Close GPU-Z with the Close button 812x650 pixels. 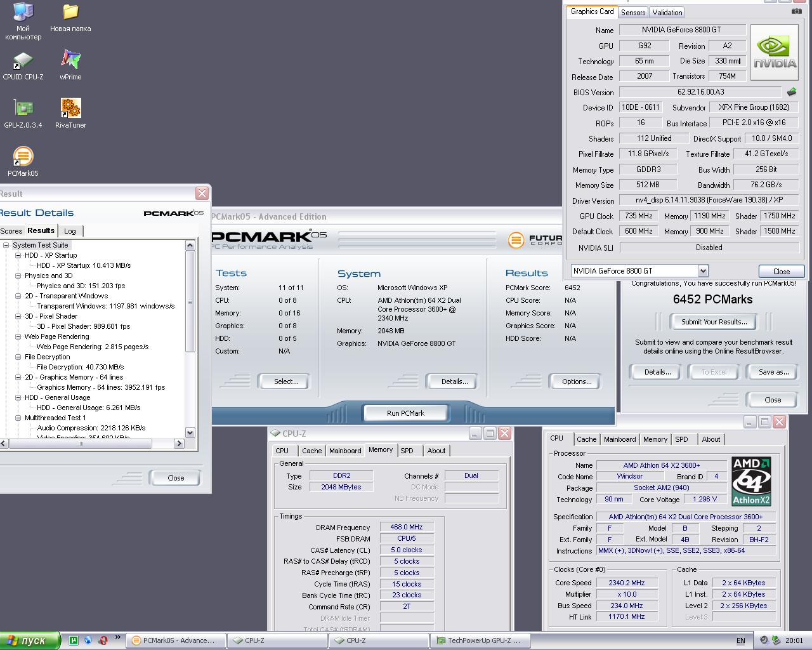pos(782,271)
